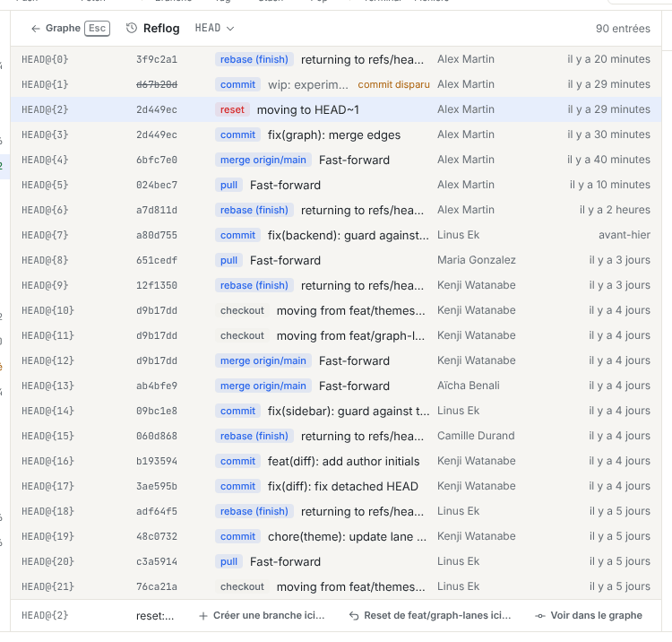
Task: Click author Aïcha Benali
Action: tap(468, 386)
